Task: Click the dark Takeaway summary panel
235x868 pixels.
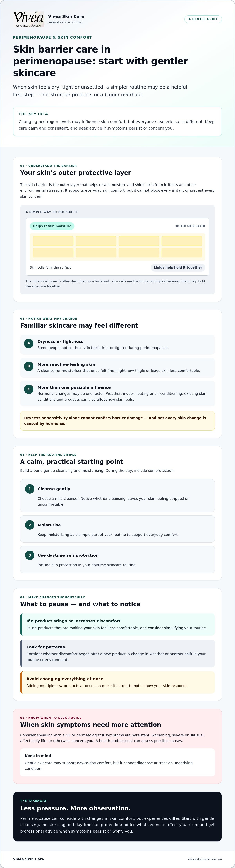Action: 117,816
